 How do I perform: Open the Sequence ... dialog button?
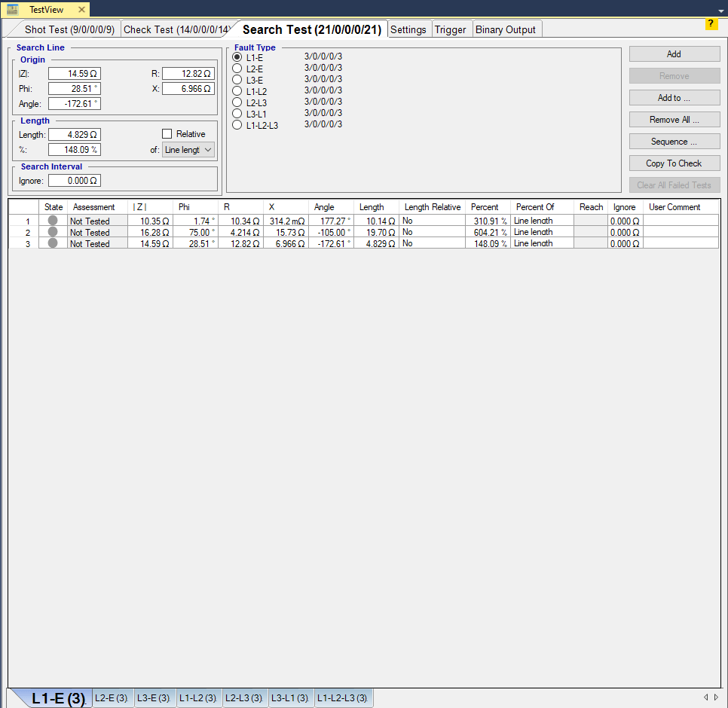click(x=674, y=142)
